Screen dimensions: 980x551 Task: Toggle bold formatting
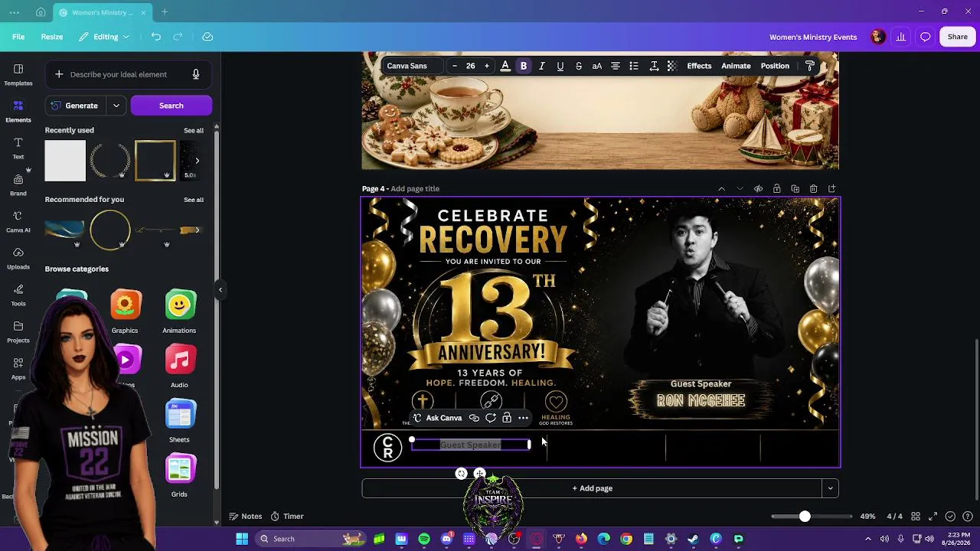(524, 66)
